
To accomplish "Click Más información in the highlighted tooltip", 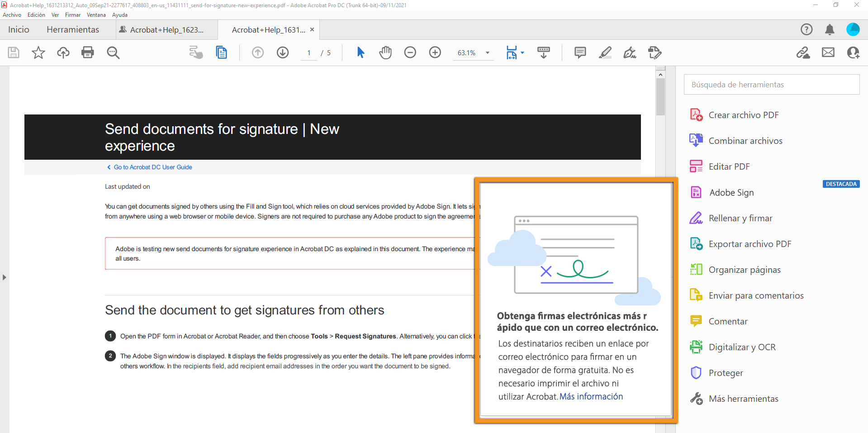I will 591,396.
